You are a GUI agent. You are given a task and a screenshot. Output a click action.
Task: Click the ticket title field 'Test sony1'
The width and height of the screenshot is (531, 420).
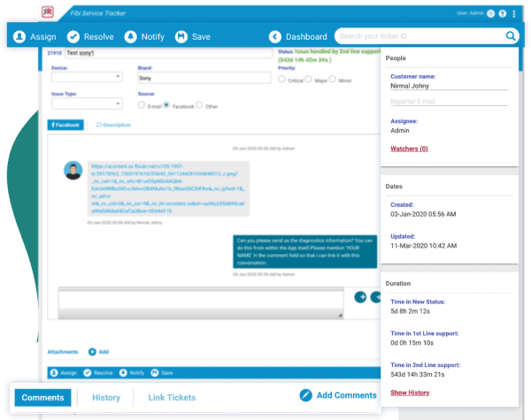(x=168, y=53)
